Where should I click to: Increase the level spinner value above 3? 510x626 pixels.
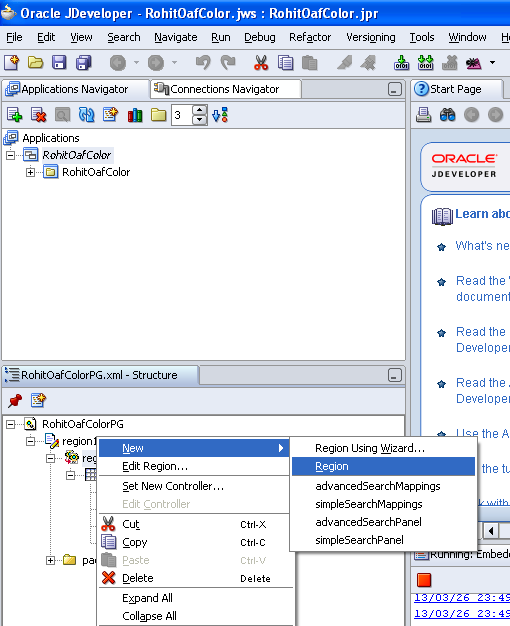tap(200, 110)
